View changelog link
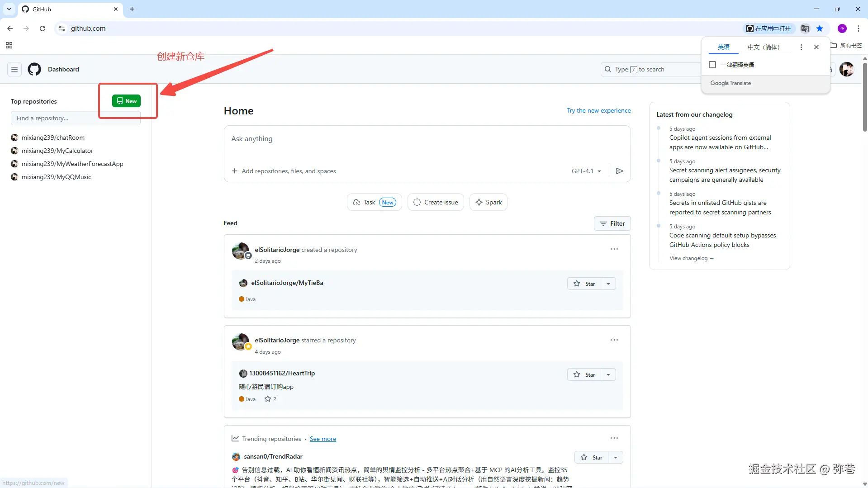This screenshot has width=868, height=488. pos(692,258)
